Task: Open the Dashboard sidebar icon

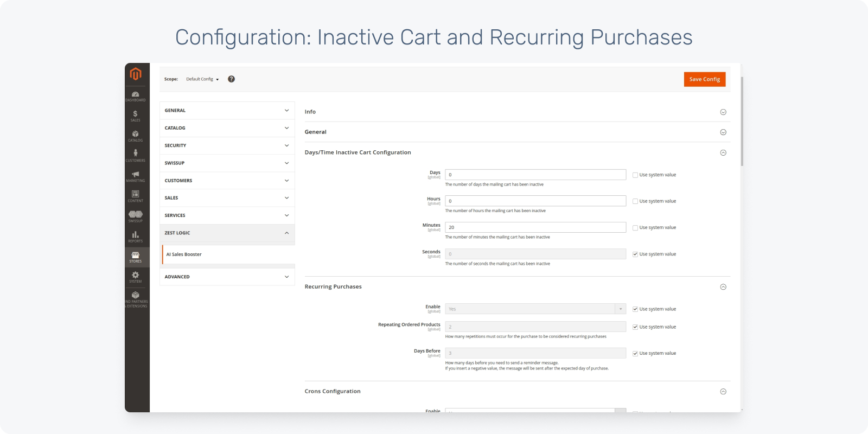Action: (x=136, y=96)
